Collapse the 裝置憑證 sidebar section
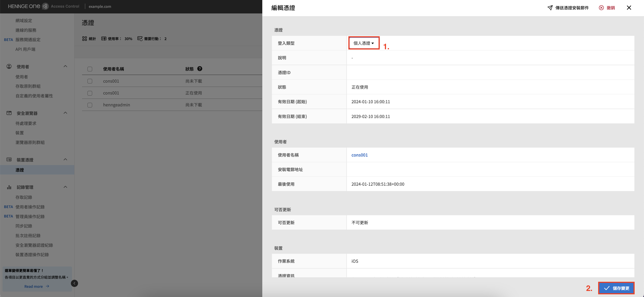 tap(65, 159)
